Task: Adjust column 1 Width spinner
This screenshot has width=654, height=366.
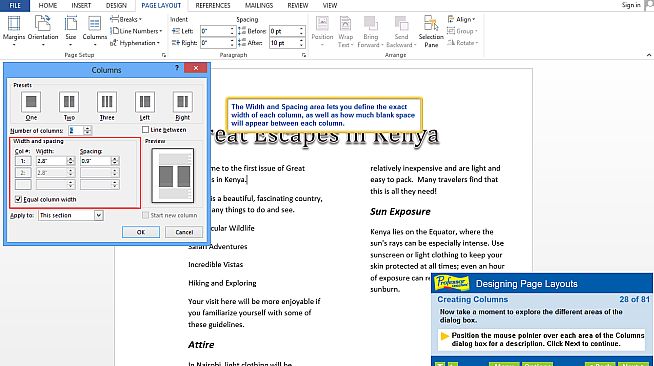Action: pyautogui.click(x=70, y=160)
